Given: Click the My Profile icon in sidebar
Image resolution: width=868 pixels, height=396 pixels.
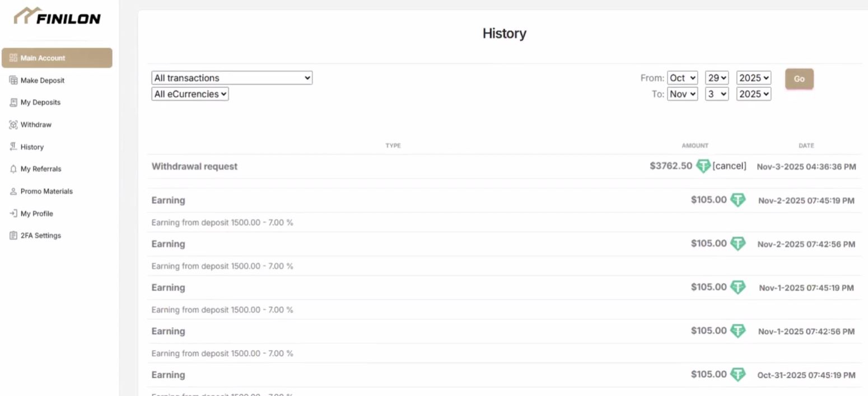Looking at the screenshot, I should click(13, 213).
